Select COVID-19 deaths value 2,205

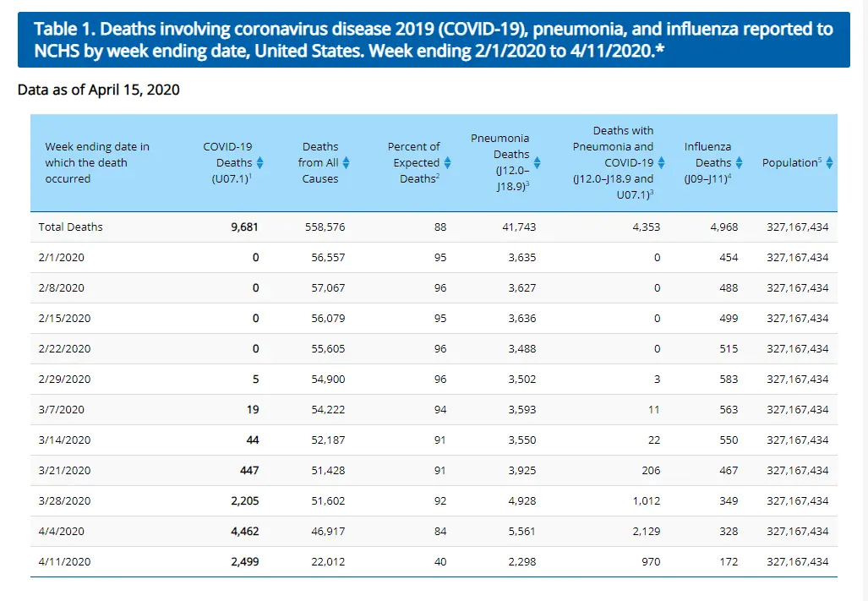pyautogui.click(x=244, y=500)
